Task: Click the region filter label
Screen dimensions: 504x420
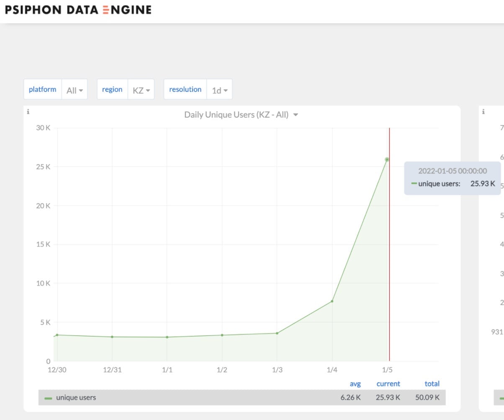Action: pyautogui.click(x=112, y=89)
